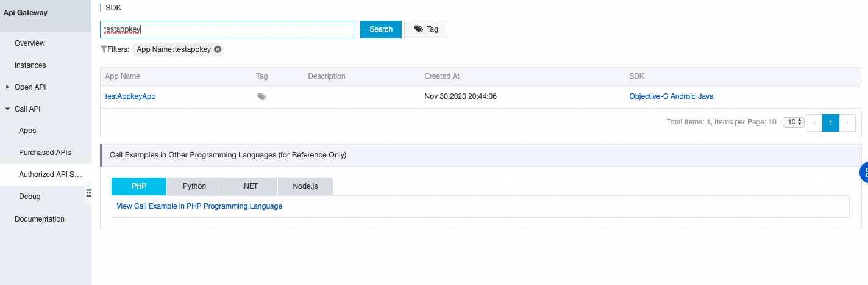Switch to the .NET tab

[x=250, y=186]
